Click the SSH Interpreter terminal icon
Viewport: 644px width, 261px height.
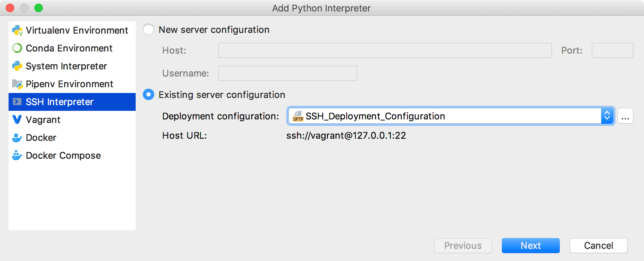pyautogui.click(x=17, y=102)
